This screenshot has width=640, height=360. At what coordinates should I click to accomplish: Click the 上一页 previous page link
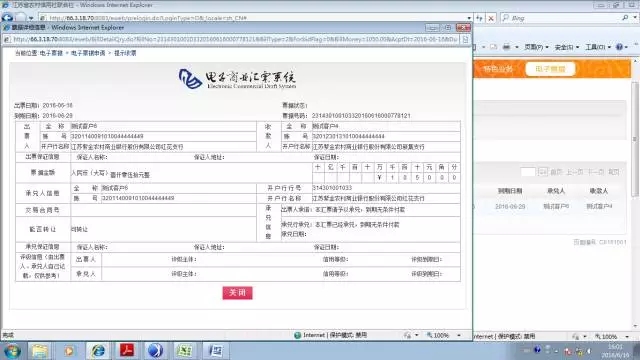575,172
